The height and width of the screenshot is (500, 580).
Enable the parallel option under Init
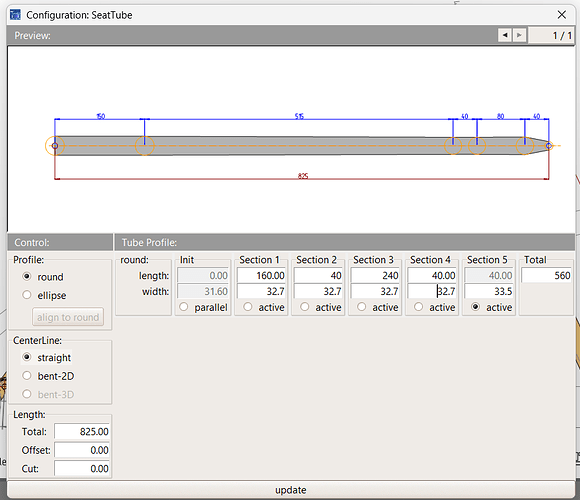tap(183, 307)
